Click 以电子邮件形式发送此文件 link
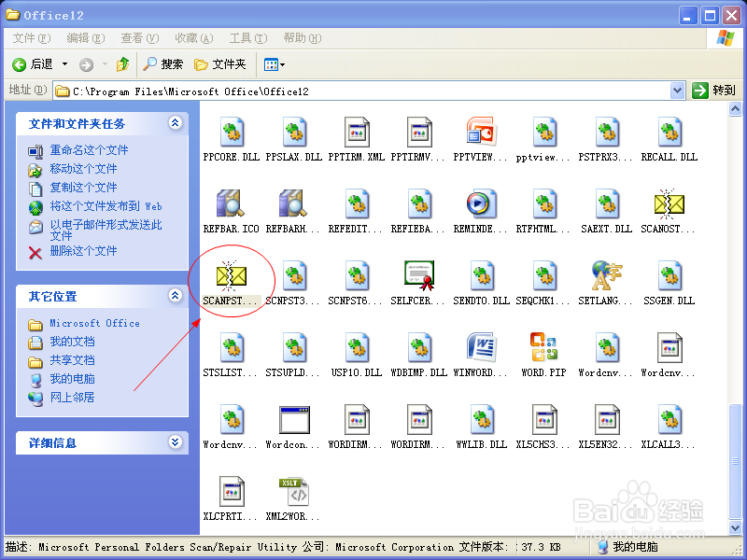Viewport: 747px width, 560px height. [106, 230]
